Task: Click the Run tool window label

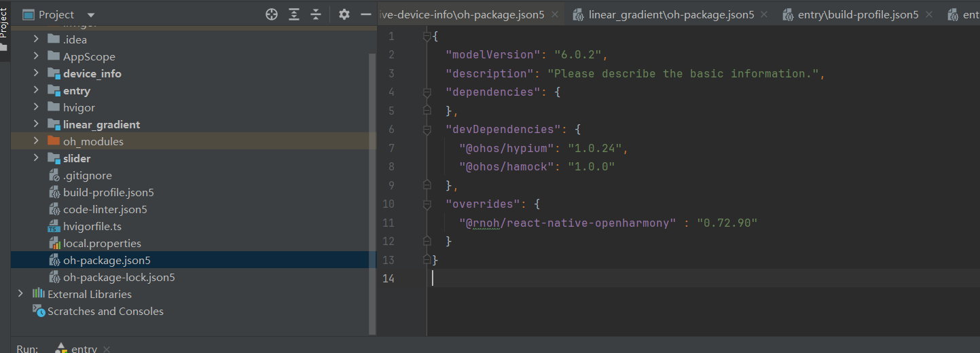Action: coord(27,348)
